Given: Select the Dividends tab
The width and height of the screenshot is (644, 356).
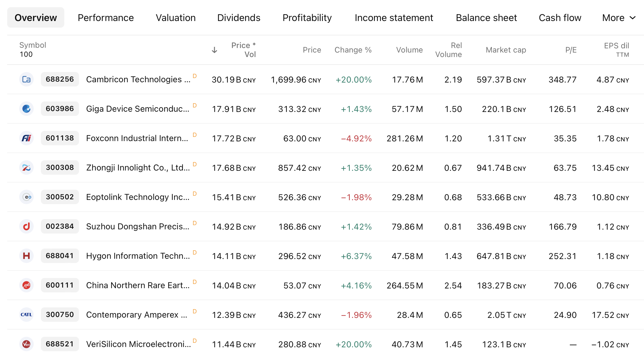Looking at the screenshot, I should click(x=239, y=18).
